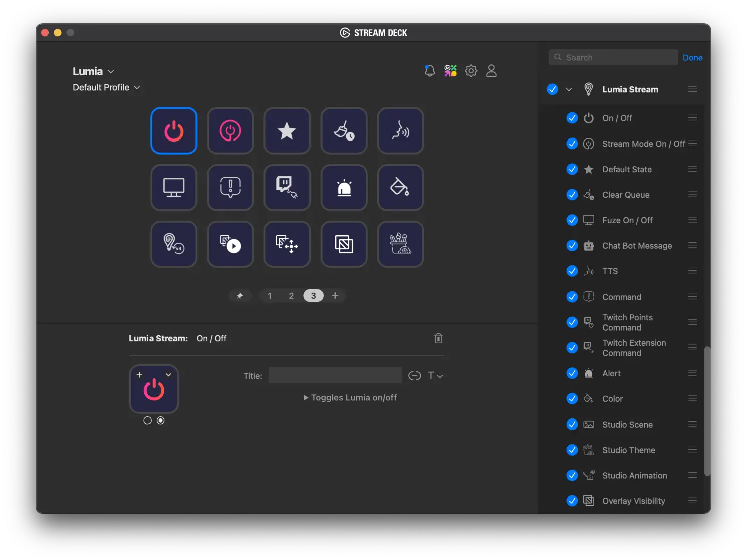Select the first key state radio button

coord(147,421)
